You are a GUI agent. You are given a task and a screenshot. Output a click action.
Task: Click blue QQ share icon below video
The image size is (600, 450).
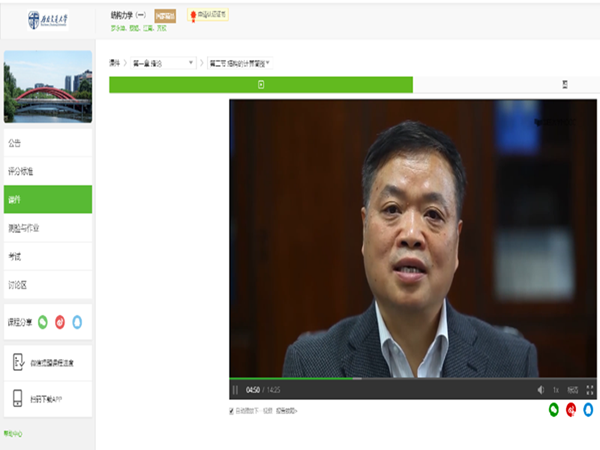click(588, 410)
